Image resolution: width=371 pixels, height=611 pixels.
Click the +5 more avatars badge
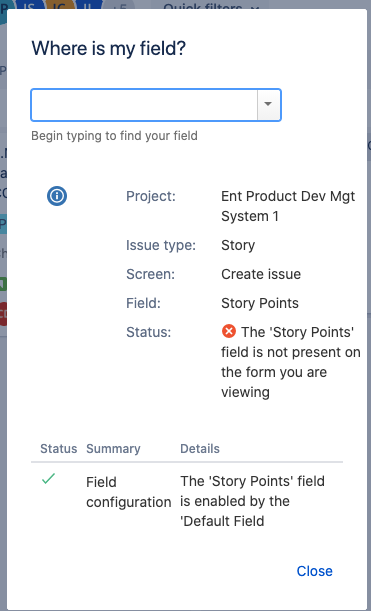tap(121, 5)
